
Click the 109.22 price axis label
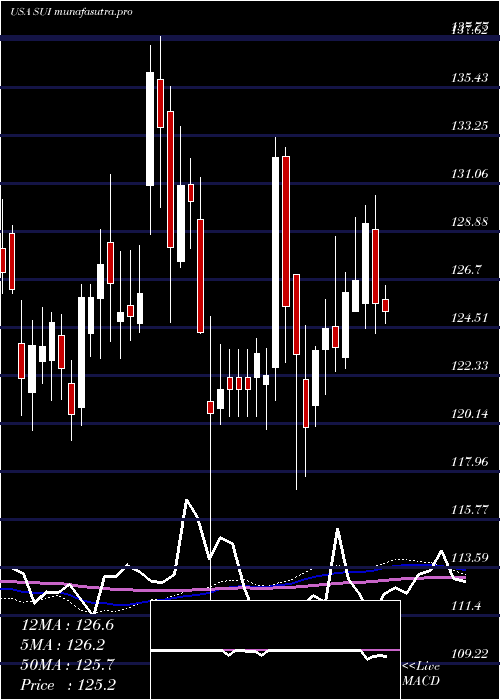(469, 654)
